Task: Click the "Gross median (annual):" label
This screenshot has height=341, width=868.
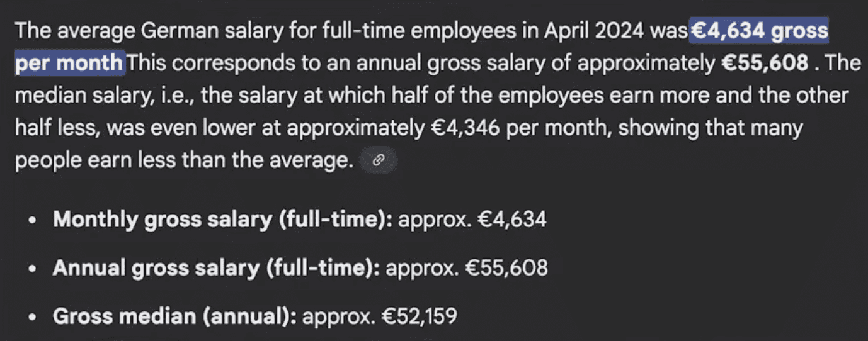Action: coord(174,316)
